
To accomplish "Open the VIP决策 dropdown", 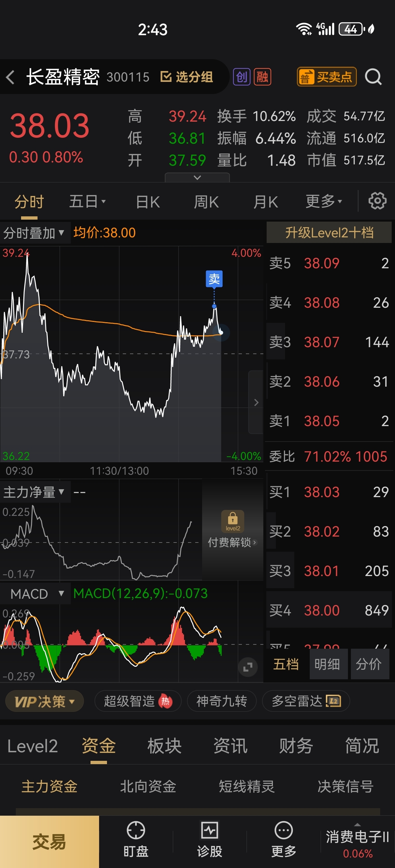I will click(44, 701).
